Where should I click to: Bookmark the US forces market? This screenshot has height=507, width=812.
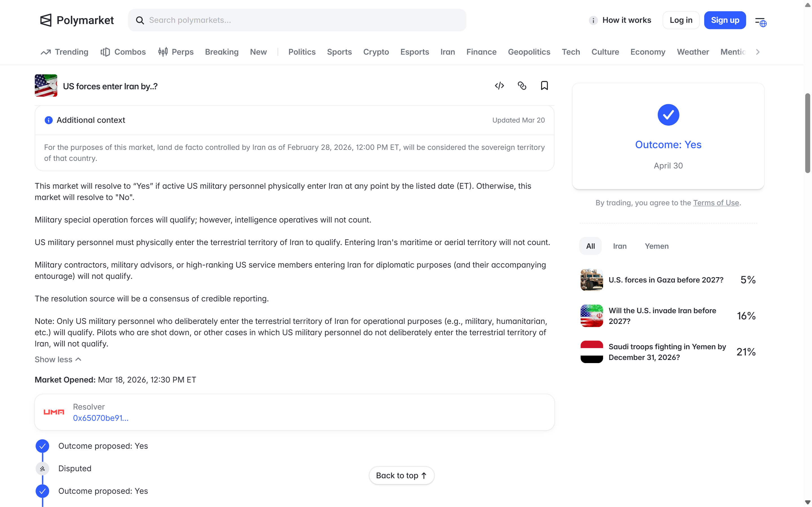[x=544, y=86]
